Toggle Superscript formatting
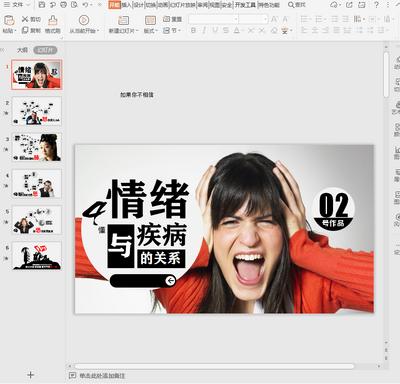The width and height of the screenshot is (400, 384). point(251,31)
